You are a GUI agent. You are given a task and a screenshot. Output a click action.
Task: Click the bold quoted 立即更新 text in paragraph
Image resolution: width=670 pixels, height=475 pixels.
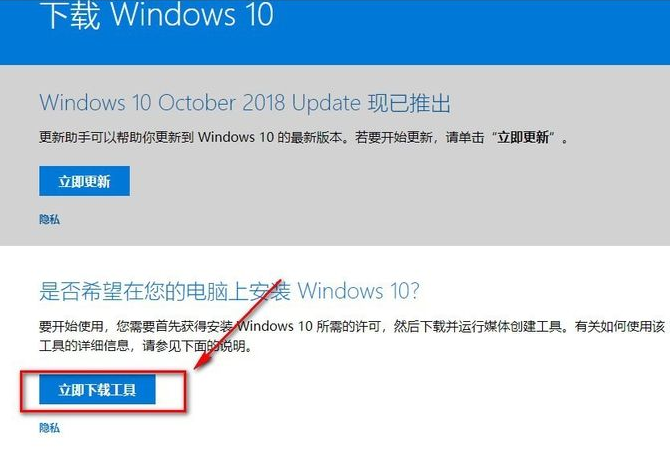[523, 137]
